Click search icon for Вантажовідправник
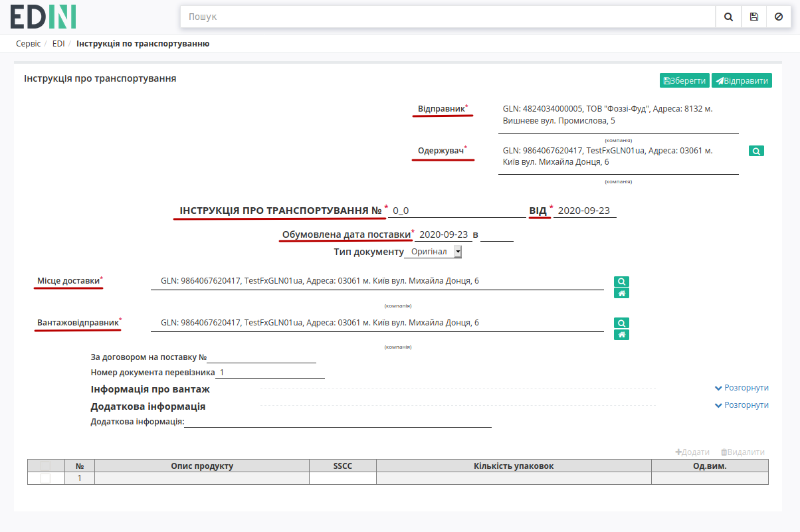This screenshot has height=532, width=800. point(621,323)
